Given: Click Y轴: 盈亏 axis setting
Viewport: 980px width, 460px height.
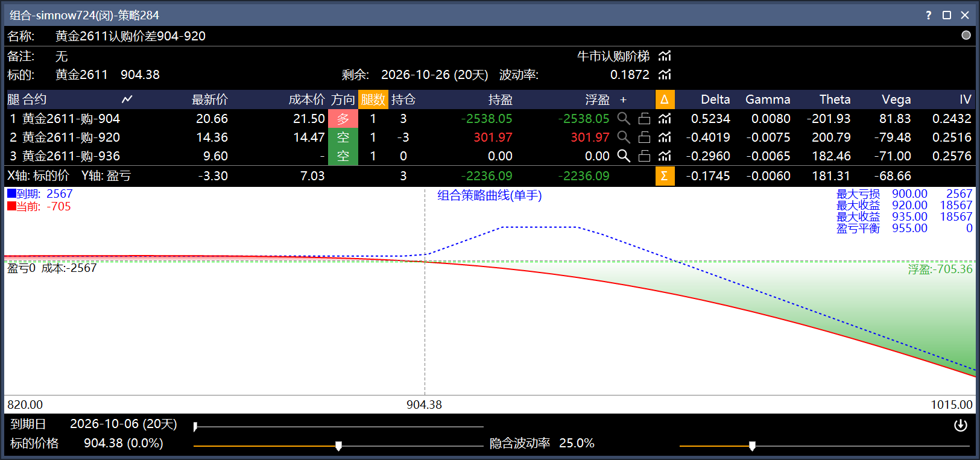Looking at the screenshot, I should pyautogui.click(x=106, y=176).
